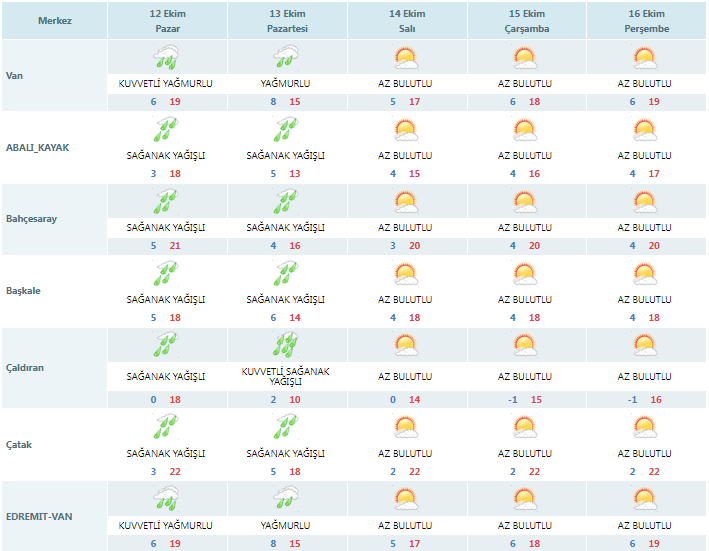Click Başkale partly cloudy icon for 15 Ekim
The height and width of the screenshot is (551, 709).
click(525, 274)
